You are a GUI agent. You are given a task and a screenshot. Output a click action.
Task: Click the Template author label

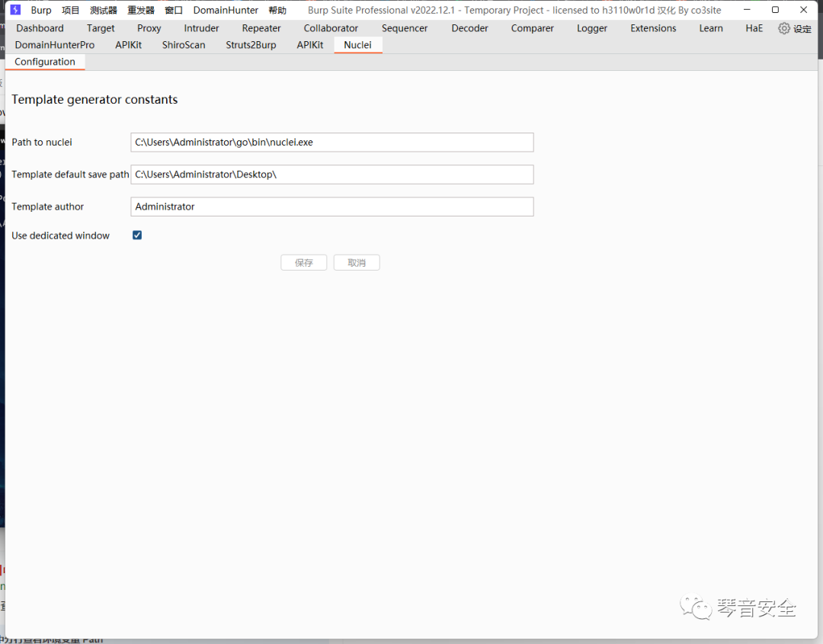click(x=48, y=207)
